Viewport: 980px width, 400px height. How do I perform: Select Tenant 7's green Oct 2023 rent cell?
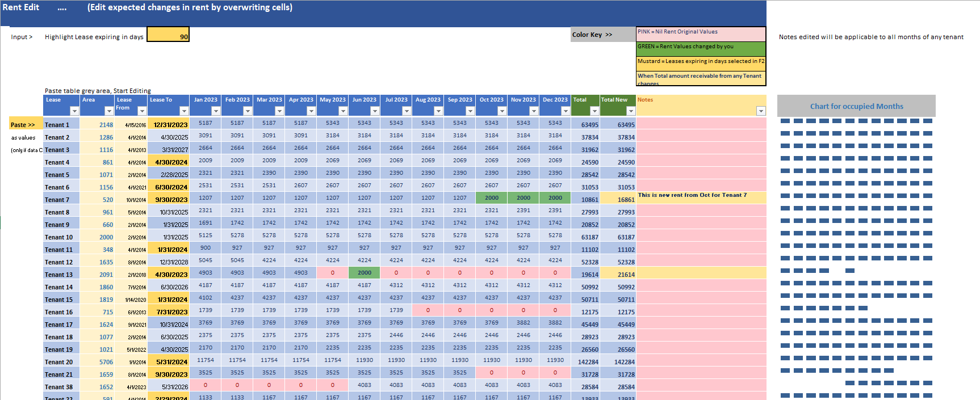click(x=492, y=198)
